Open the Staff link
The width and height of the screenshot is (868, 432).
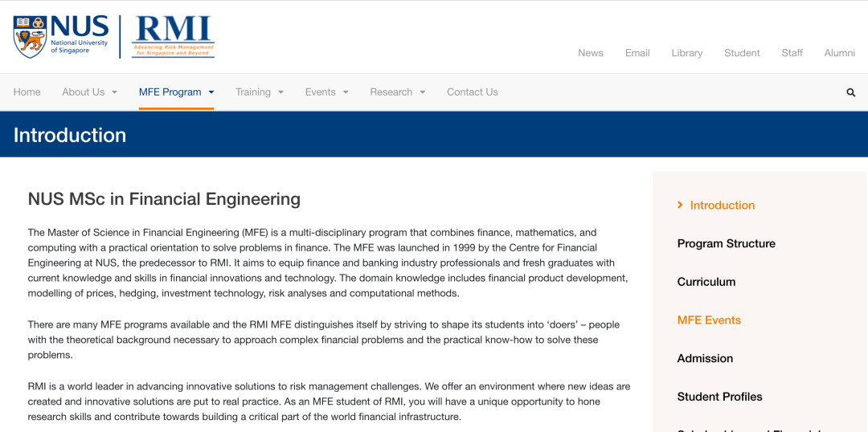[792, 53]
